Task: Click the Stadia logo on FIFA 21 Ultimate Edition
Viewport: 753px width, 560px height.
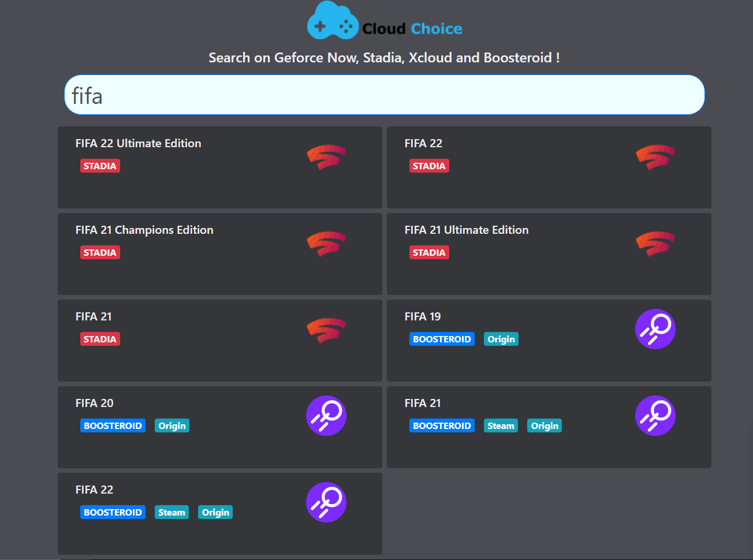Action: [655, 244]
